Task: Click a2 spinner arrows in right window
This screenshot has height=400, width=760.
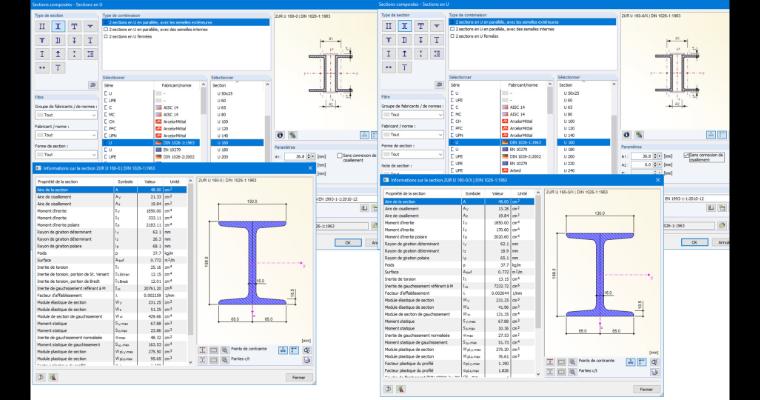Action: pyautogui.click(x=657, y=165)
